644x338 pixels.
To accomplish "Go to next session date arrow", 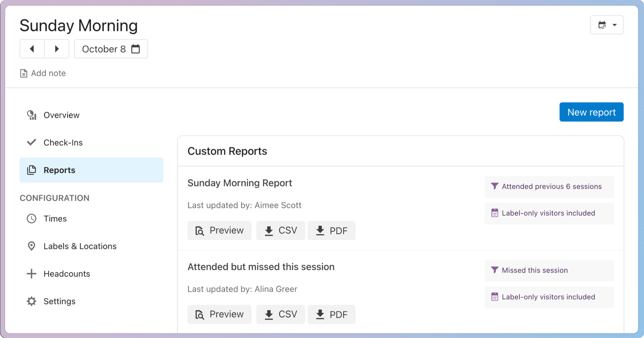I will coord(57,49).
